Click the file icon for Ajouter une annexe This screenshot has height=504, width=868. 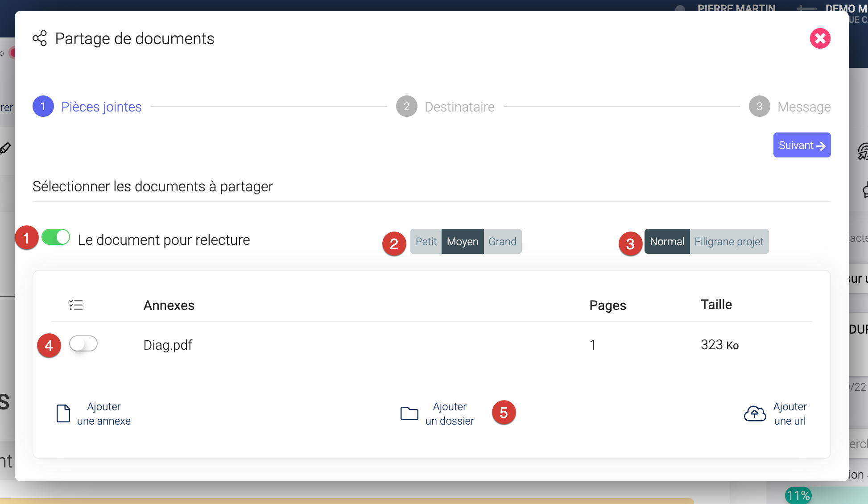click(63, 413)
